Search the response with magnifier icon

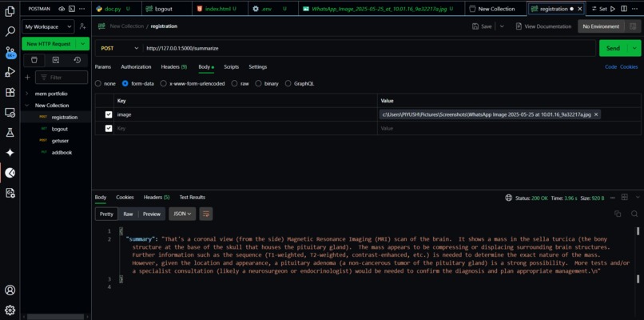click(634, 214)
